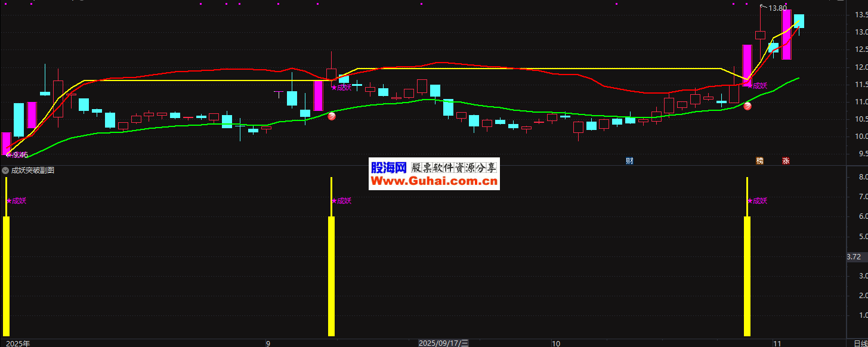Click the 股海网 logo text
This screenshot has height=347, width=868.
[x=388, y=168]
